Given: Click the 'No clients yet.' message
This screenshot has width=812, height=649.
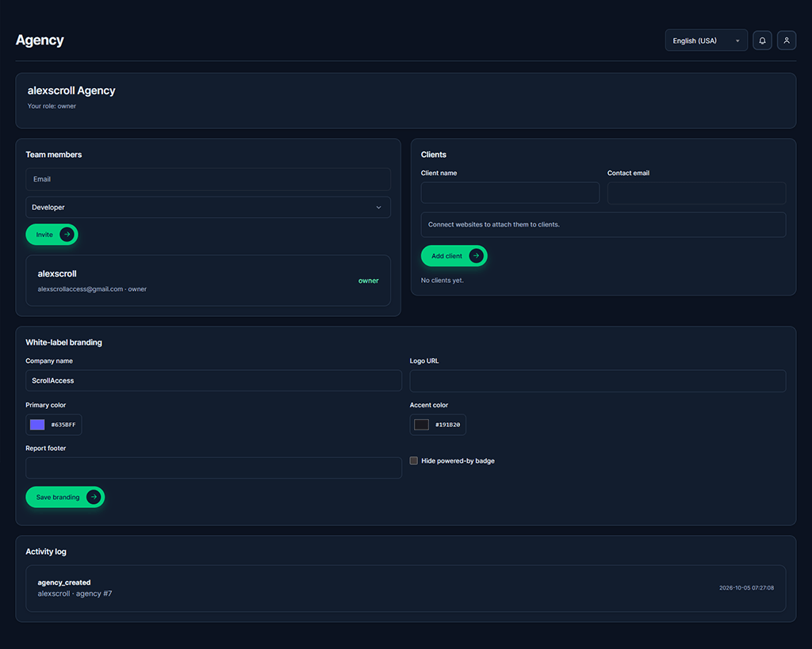Looking at the screenshot, I should pyautogui.click(x=442, y=280).
